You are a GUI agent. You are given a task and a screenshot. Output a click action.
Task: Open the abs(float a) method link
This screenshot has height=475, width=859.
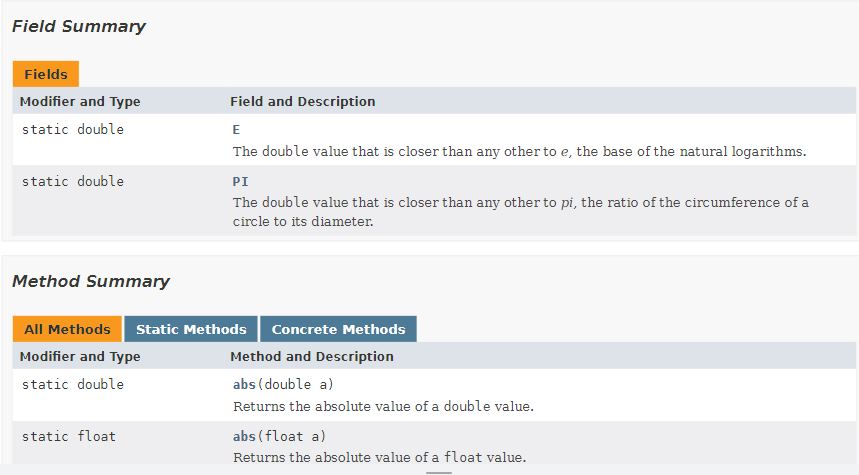pyautogui.click(x=244, y=437)
